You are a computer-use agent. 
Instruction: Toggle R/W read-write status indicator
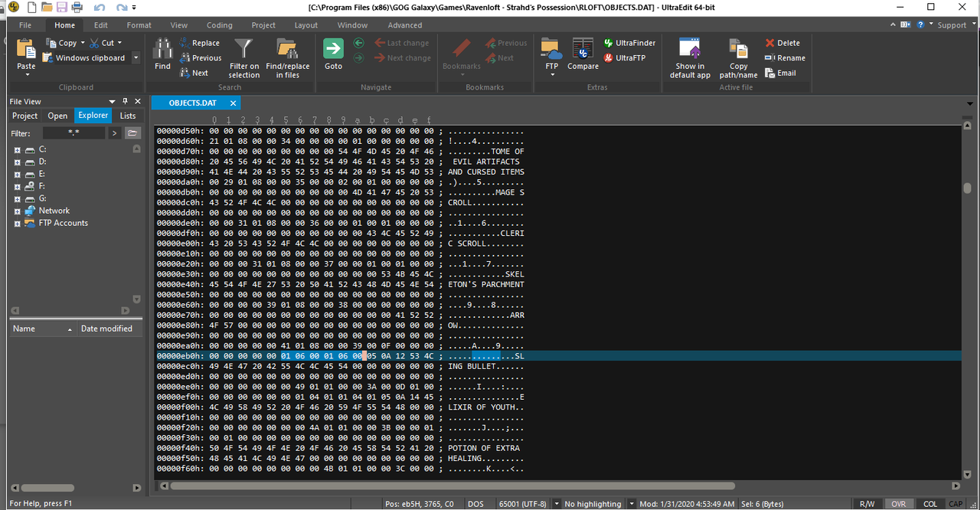click(867, 504)
